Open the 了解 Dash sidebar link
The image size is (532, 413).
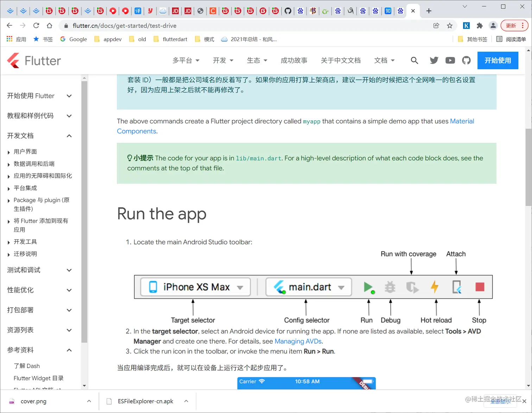27,366
